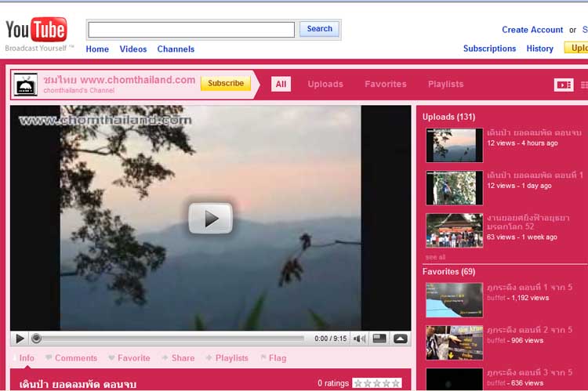Click the favorite title with 906 views
Viewport: 588px width, 391px height.
[x=529, y=330]
